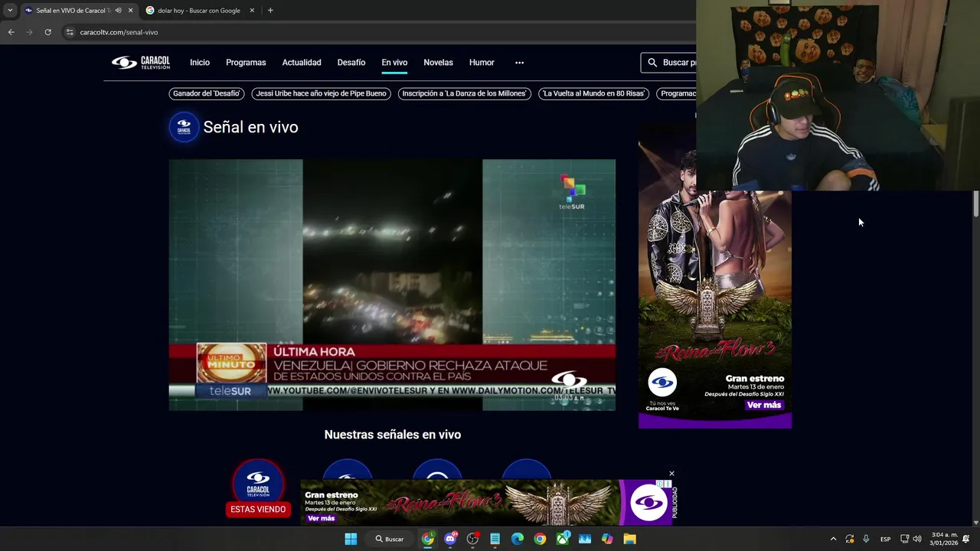The image size is (980, 551).
Task: Open the Chrome profile taskbar icon beside Buscar
Action: coord(427,539)
